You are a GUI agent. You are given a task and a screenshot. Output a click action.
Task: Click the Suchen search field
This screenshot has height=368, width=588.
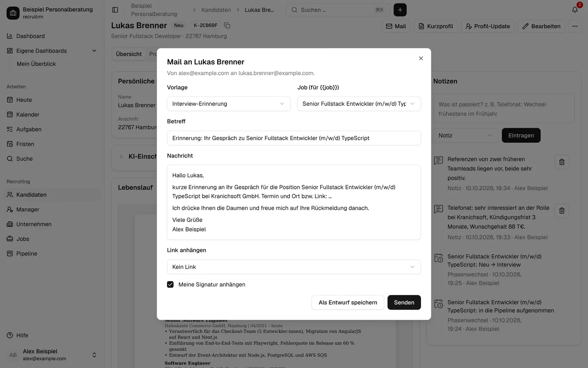(338, 10)
